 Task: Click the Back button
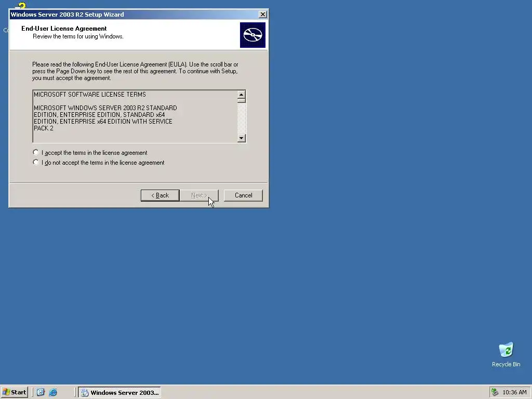pyautogui.click(x=160, y=195)
